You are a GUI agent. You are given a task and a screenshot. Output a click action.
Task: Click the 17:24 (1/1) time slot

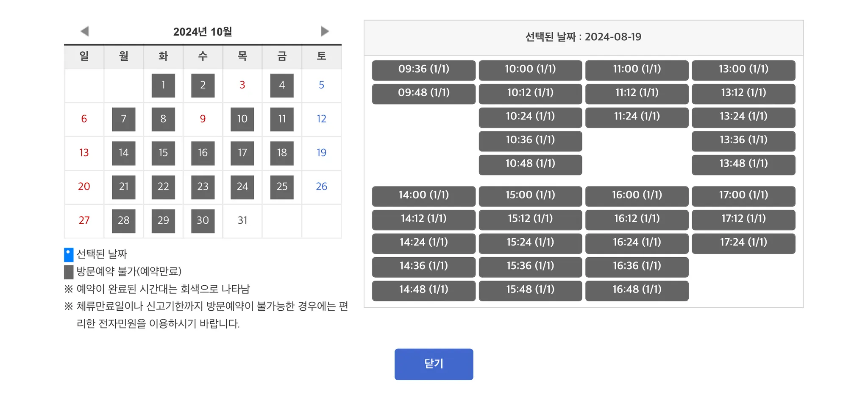tap(743, 243)
